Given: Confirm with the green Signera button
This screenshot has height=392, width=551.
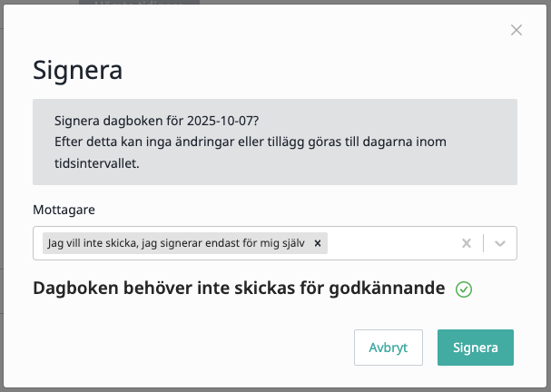Looking at the screenshot, I should (x=475, y=348).
